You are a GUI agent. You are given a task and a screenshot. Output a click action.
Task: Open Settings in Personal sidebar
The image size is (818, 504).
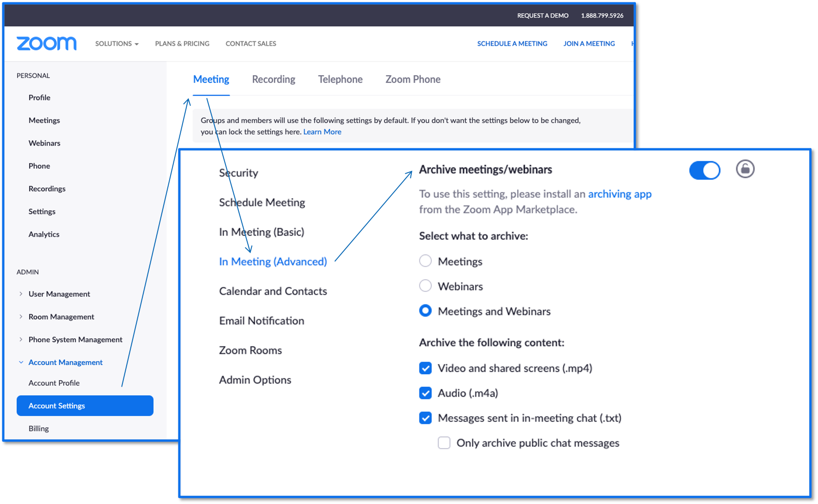tap(42, 212)
